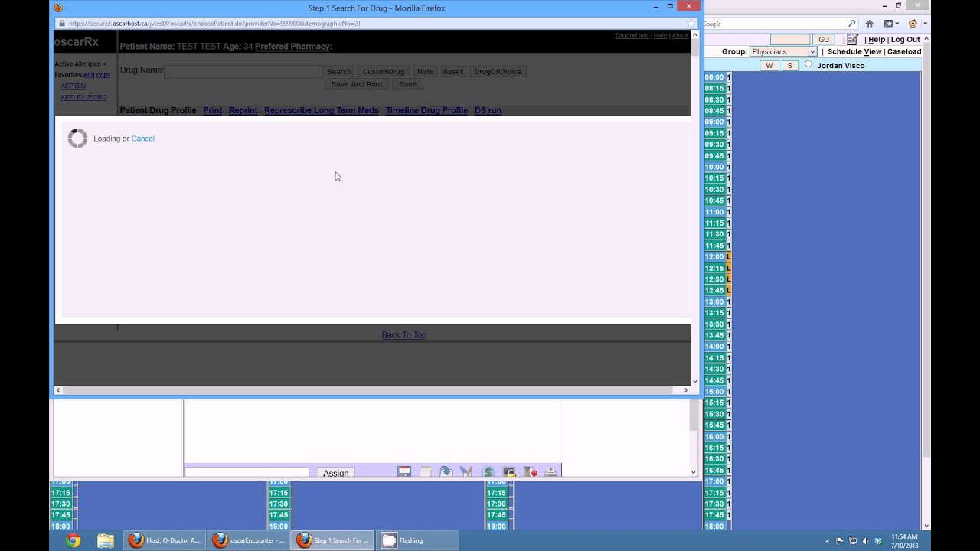Click the volume speaker tray icon
Viewport: 980px width, 551px height.
pos(865,541)
